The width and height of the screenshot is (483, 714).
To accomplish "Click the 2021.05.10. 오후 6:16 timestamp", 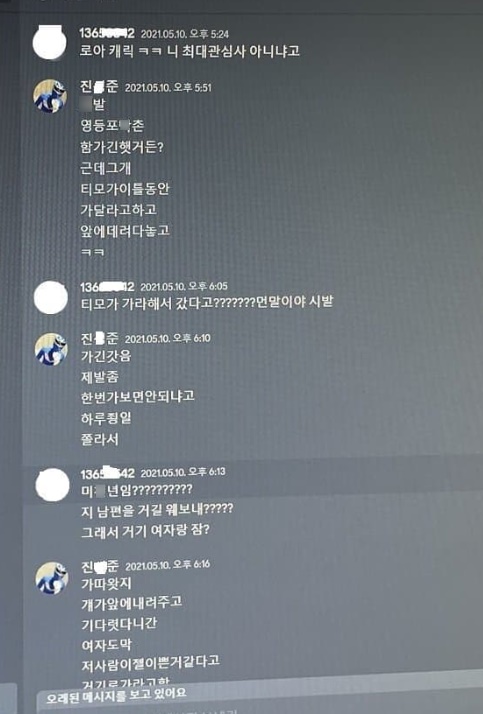I will 168,566.
